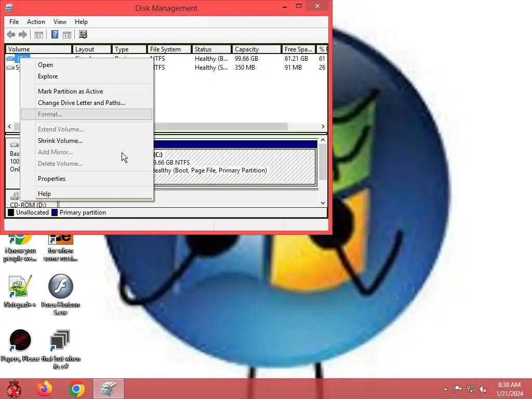Click the Show/Hide Action Pane toolbar icon
532x399 pixels.
tap(67, 34)
